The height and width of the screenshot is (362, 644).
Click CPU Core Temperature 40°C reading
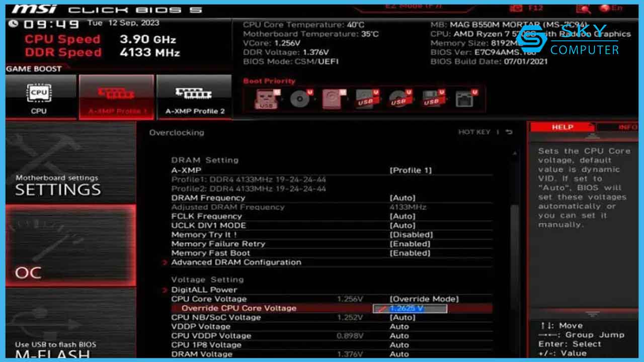[303, 25]
